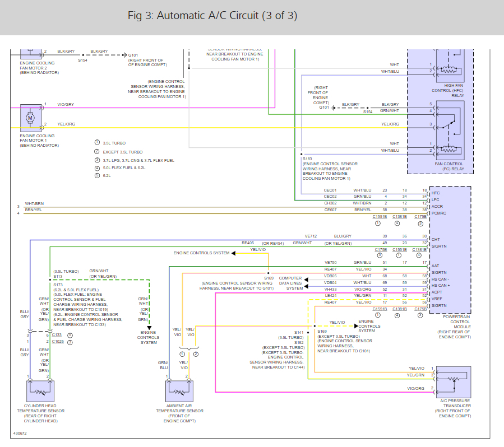Click connector label C1026

(58, 341)
